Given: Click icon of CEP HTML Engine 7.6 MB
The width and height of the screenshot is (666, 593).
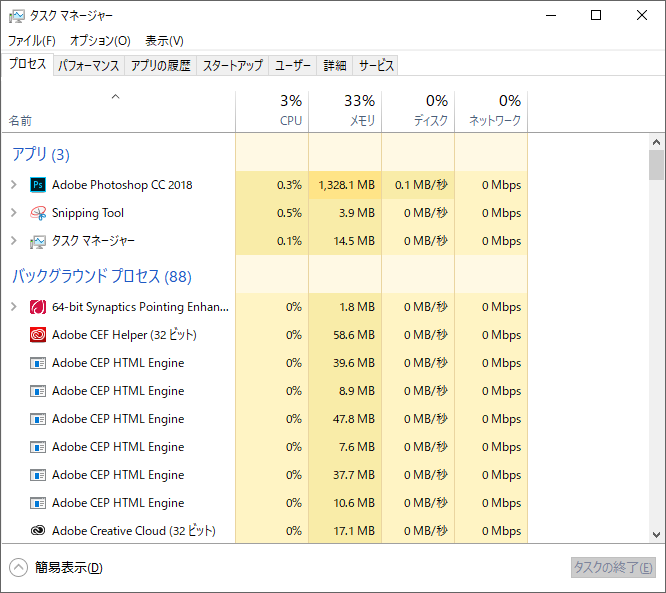Looking at the screenshot, I should coord(38,447).
